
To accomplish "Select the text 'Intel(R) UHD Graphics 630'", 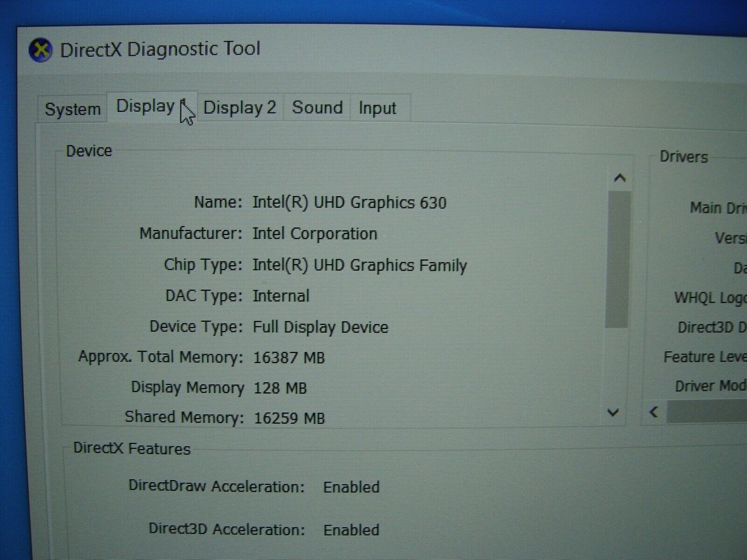I will click(x=349, y=203).
